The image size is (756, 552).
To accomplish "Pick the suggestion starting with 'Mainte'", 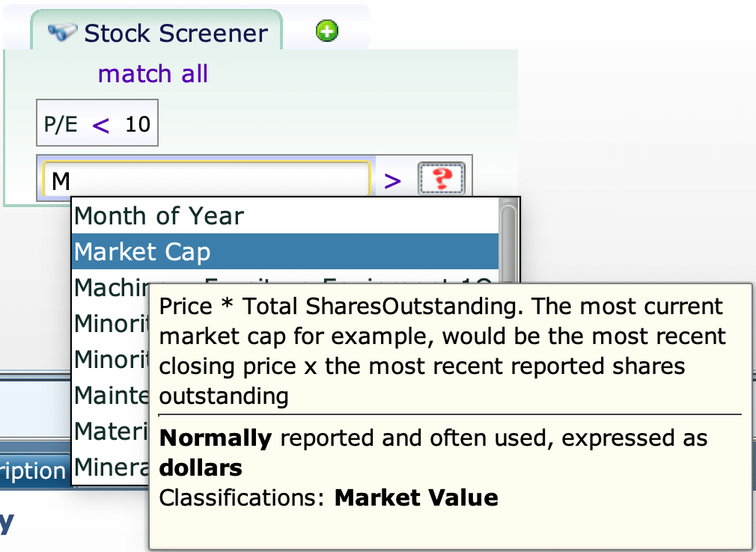I will [111, 395].
